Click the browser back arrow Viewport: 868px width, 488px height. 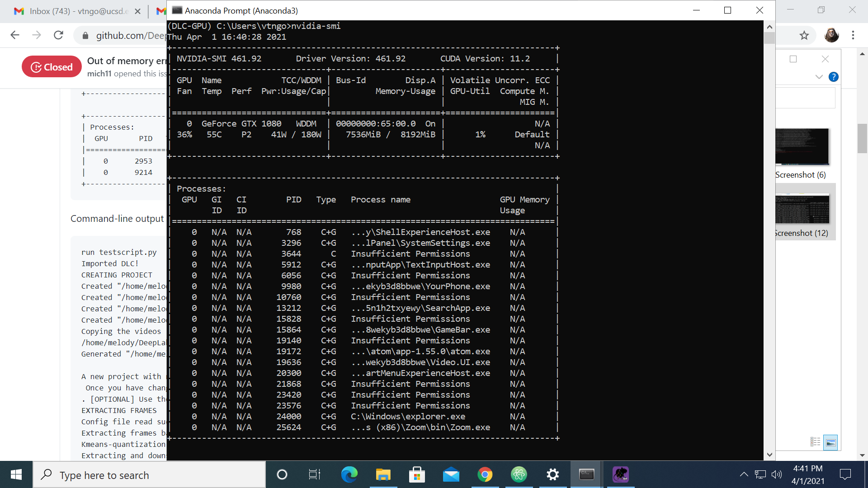pos(15,35)
